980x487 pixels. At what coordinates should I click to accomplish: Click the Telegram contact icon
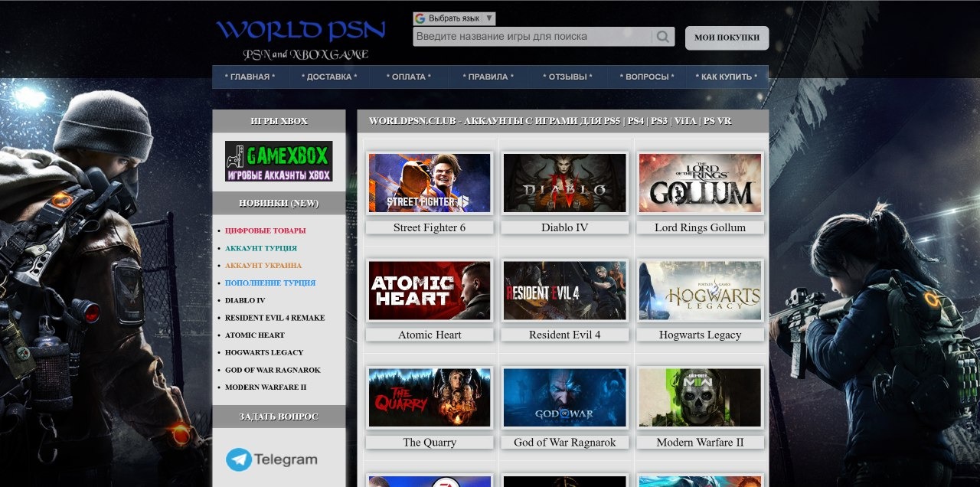pyautogui.click(x=272, y=459)
